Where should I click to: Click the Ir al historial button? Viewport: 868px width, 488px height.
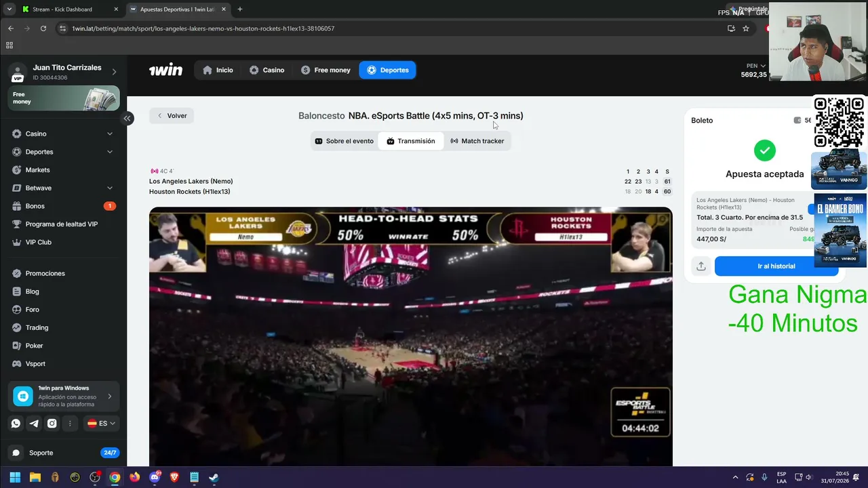click(776, 266)
